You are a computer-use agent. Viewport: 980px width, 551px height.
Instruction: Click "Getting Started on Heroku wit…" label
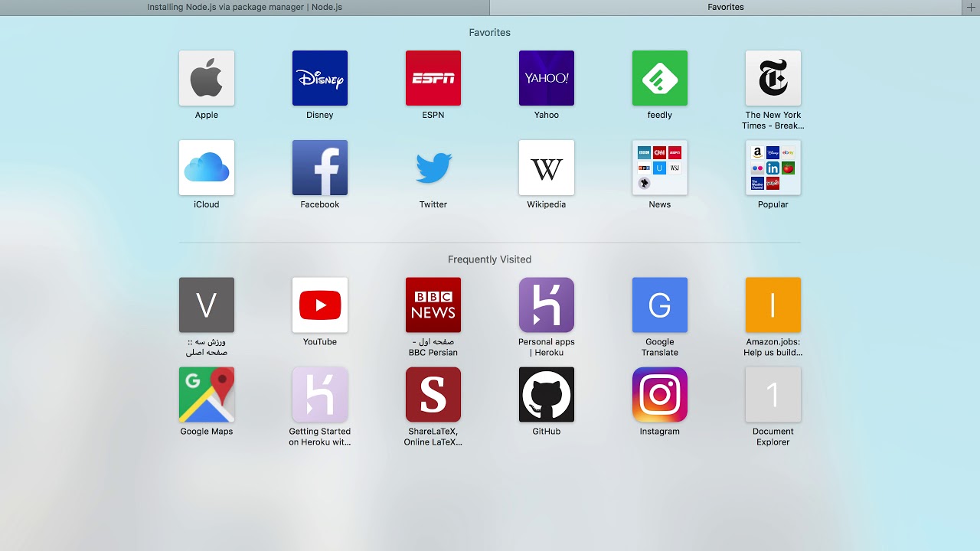coord(320,437)
